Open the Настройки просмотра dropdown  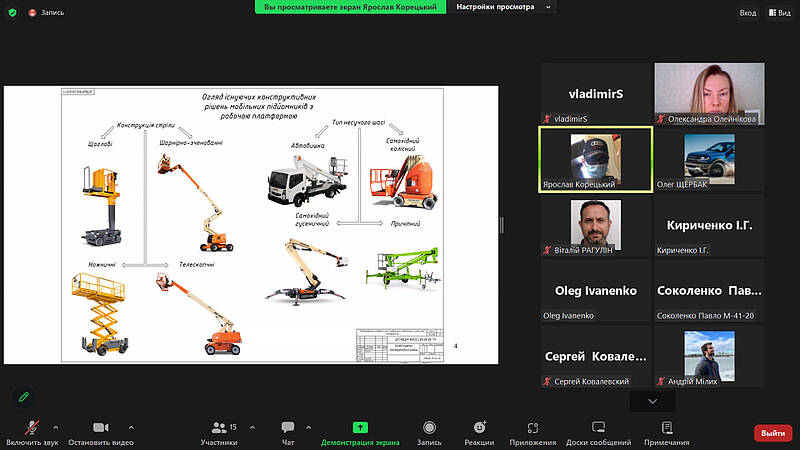coord(503,7)
